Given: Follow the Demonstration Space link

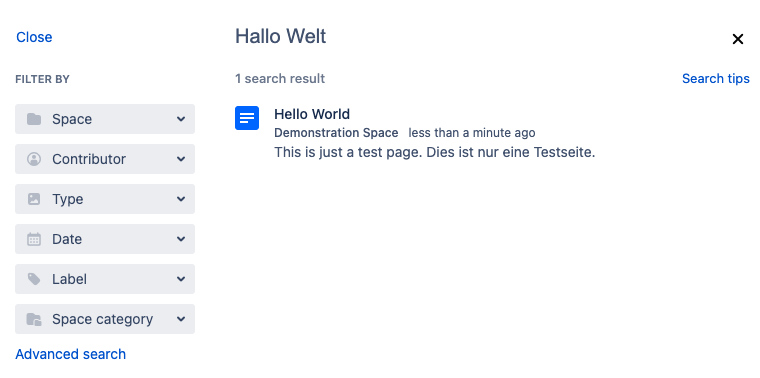Looking at the screenshot, I should [336, 133].
